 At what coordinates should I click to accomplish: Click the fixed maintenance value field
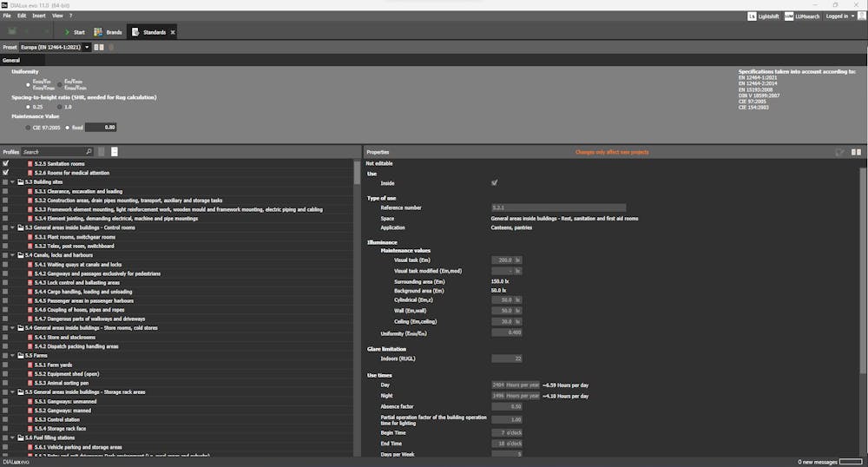pyautogui.click(x=100, y=127)
